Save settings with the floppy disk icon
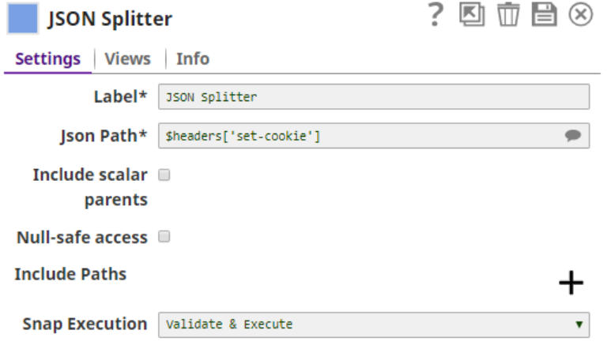 545,15
